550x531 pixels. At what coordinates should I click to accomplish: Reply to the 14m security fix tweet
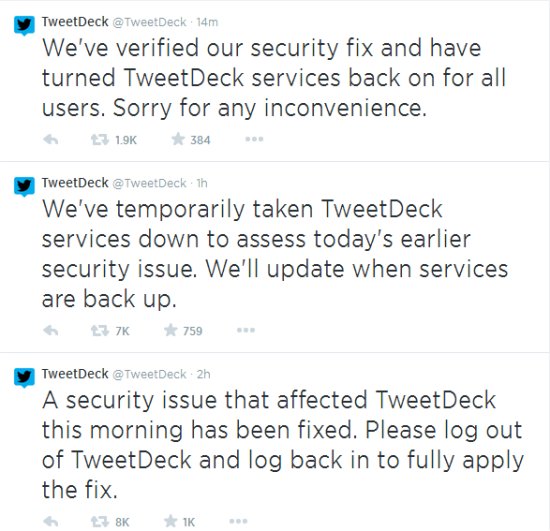[51, 140]
